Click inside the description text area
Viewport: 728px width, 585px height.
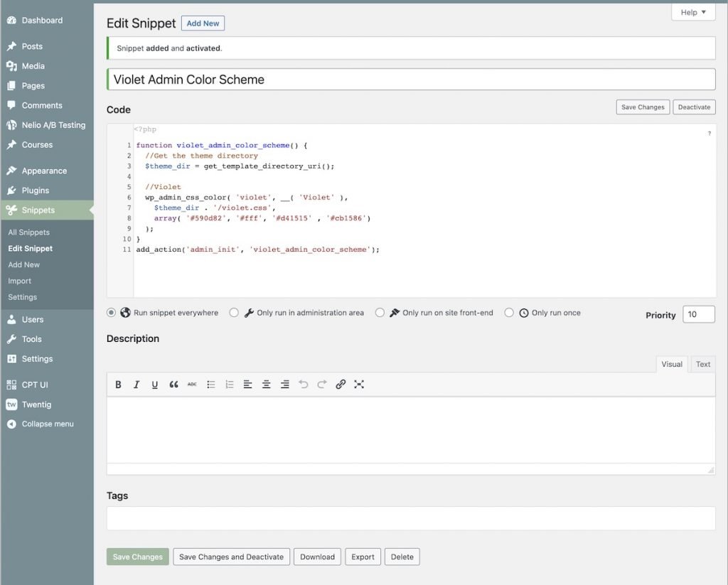412,430
